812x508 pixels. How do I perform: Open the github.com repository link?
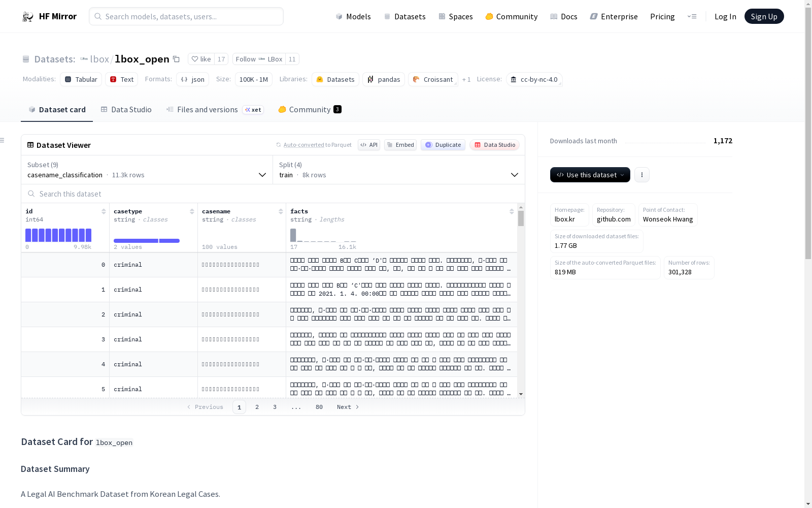click(x=614, y=219)
